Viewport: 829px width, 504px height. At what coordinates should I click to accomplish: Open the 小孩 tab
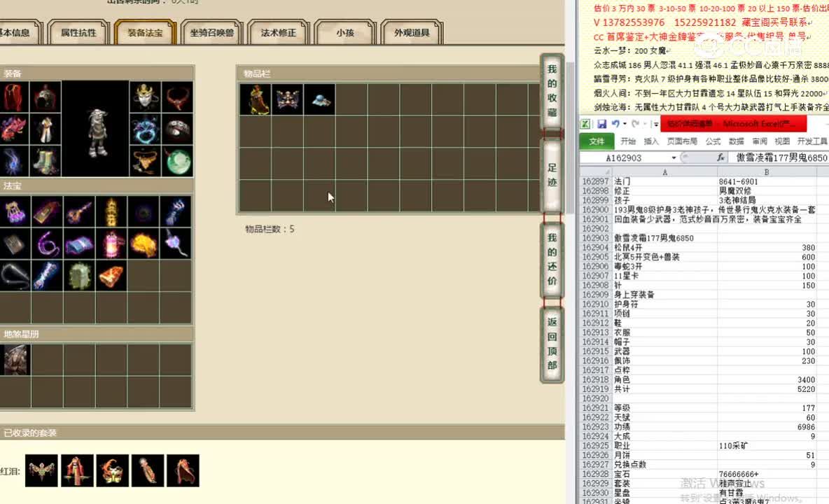click(344, 32)
